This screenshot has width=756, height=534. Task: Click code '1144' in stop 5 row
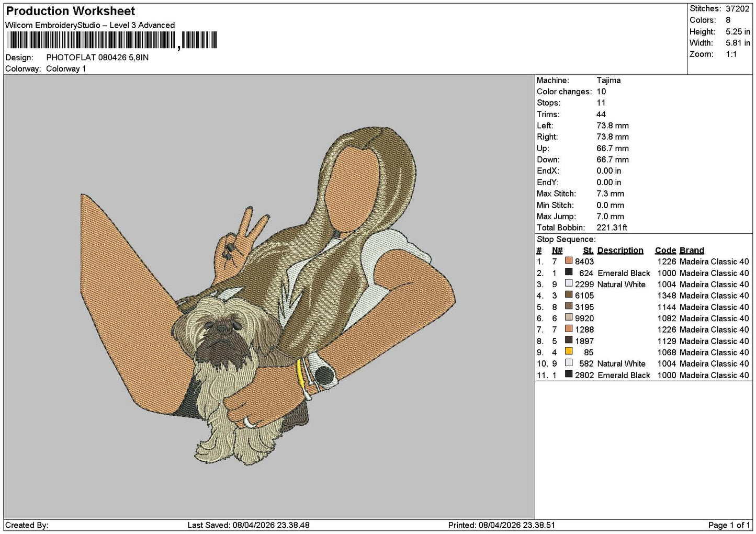[x=667, y=307]
